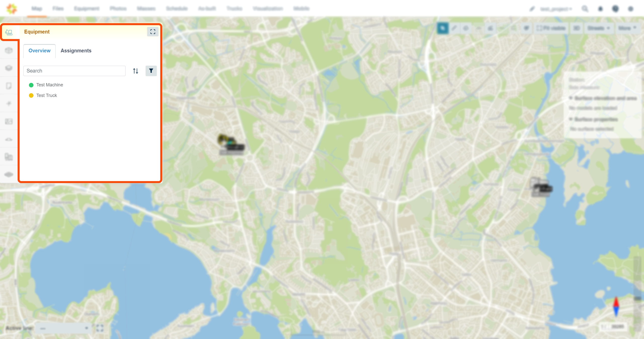The image size is (644, 339).
Task: Click the sort order arrows icon
Action: coord(136,71)
